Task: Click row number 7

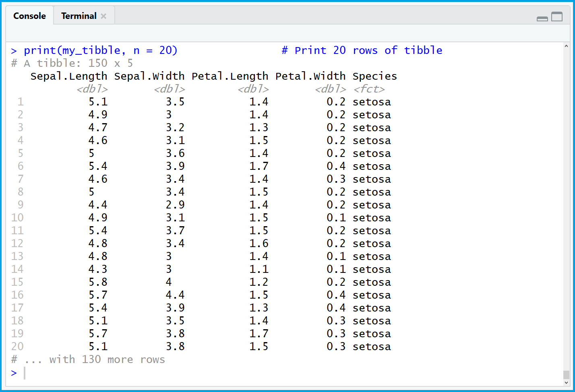Action: [21, 179]
